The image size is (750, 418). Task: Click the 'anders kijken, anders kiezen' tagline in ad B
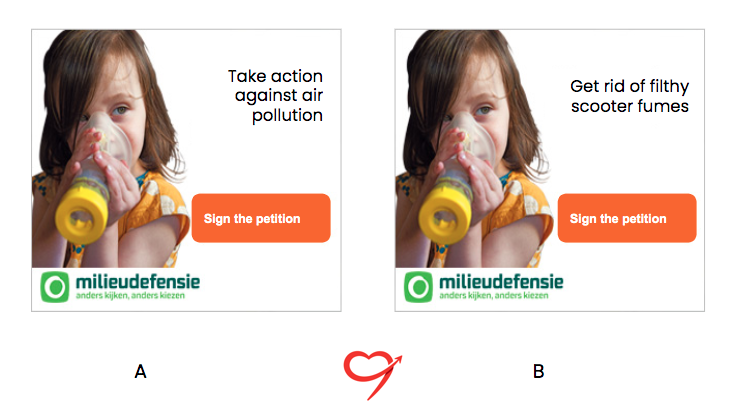pos(495,297)
